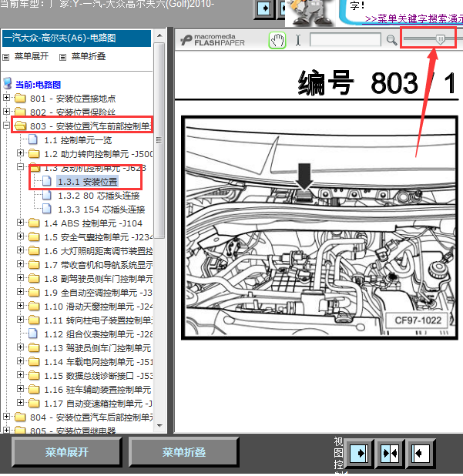Viewport: 463px width, 476px height.
Task: Select 1.16 驻车辅助装置控制单元 entry
Action: tap(98, 390)
